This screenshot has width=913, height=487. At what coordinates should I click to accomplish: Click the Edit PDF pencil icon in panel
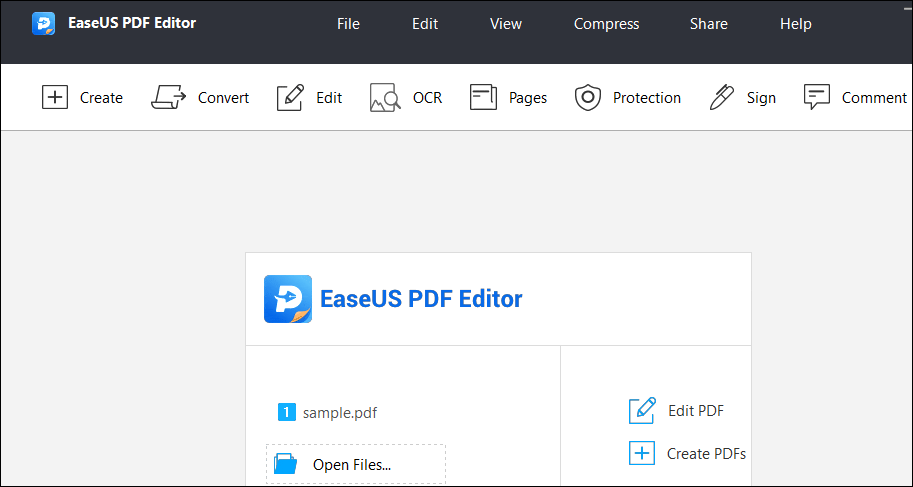pyautogui.click(x=642, y=411)
